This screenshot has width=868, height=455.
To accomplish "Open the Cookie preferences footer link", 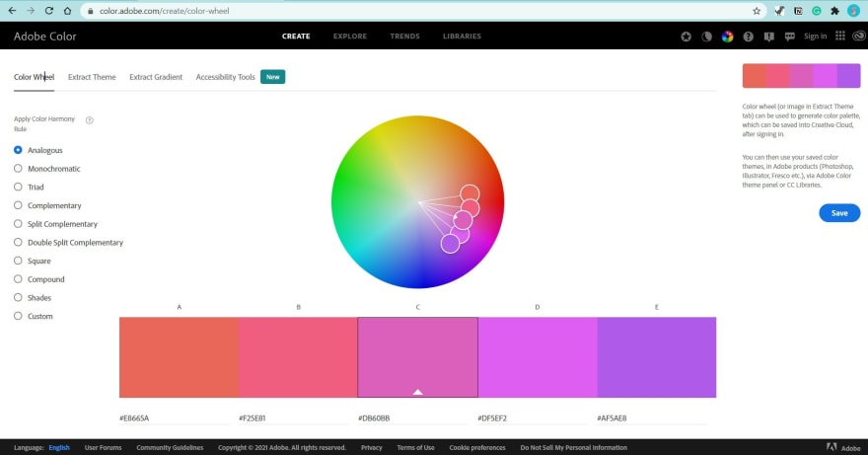I will 477,447.
